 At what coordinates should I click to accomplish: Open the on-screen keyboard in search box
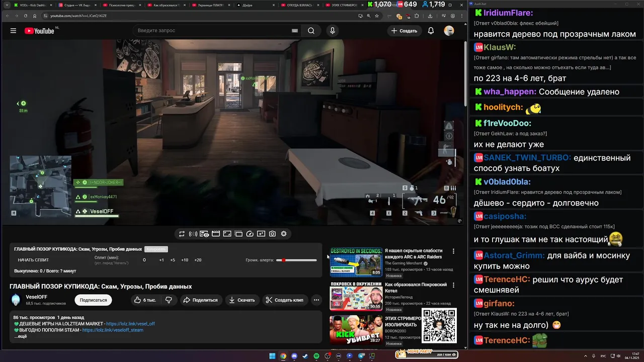point(294,31)
